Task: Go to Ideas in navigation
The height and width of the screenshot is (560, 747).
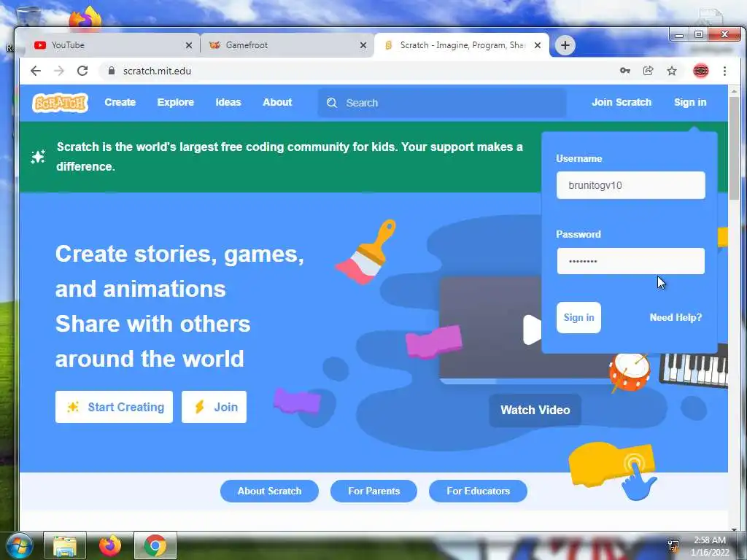Action: (x=228, y=102)
